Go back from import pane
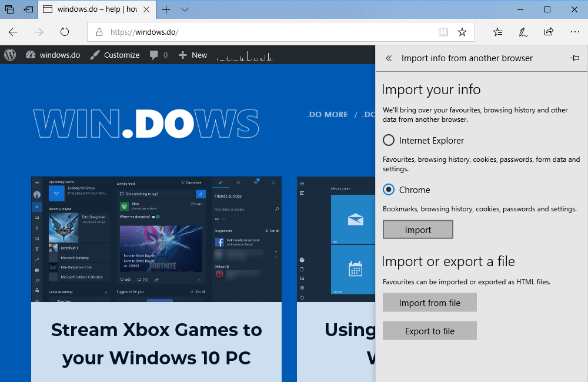588x382 pixels. coord(389,58)
